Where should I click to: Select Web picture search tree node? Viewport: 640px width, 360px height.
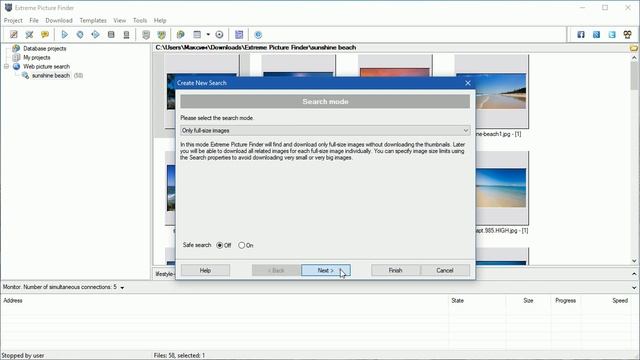point(46,67)
